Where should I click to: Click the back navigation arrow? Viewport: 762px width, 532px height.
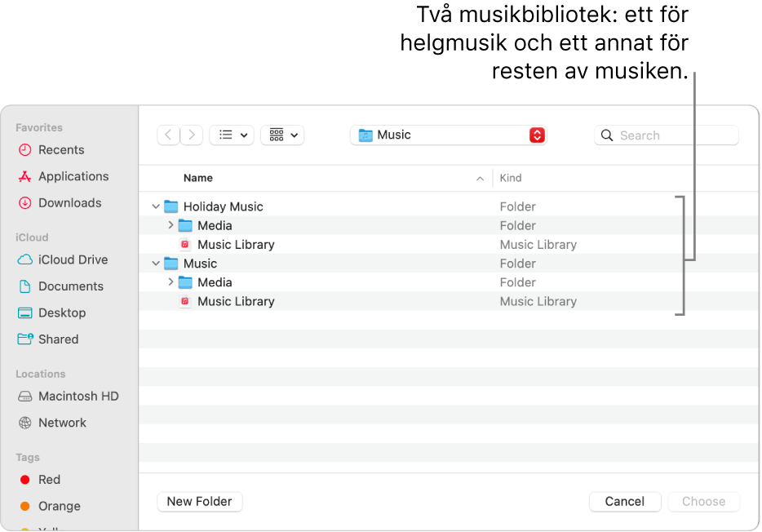168,135
